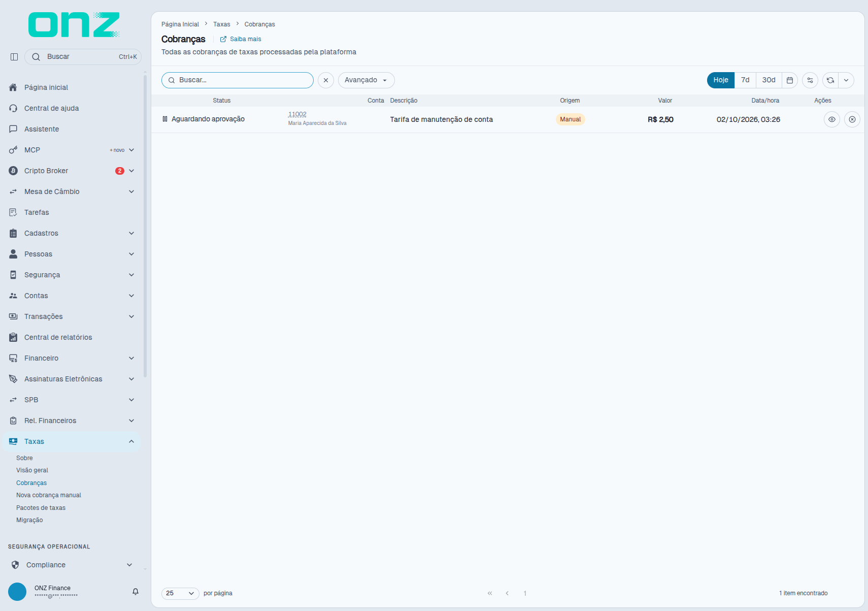Open the calendar date picker icon
The width and height of the screenshot is (868, 611).
[x=790, y=80]
